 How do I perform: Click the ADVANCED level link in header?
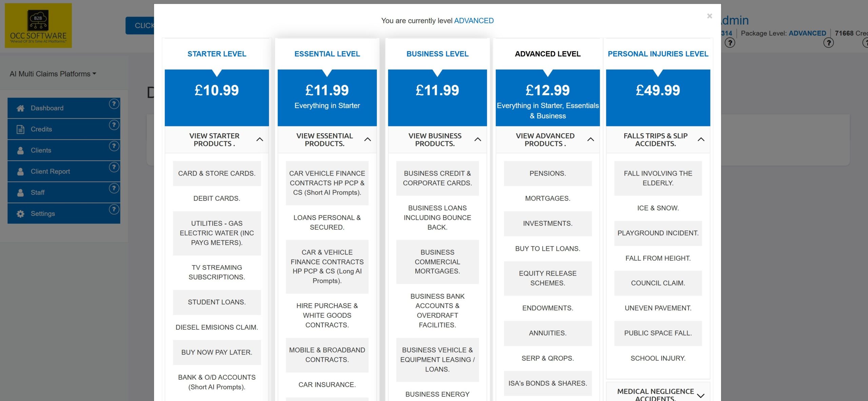pos(473,21)
